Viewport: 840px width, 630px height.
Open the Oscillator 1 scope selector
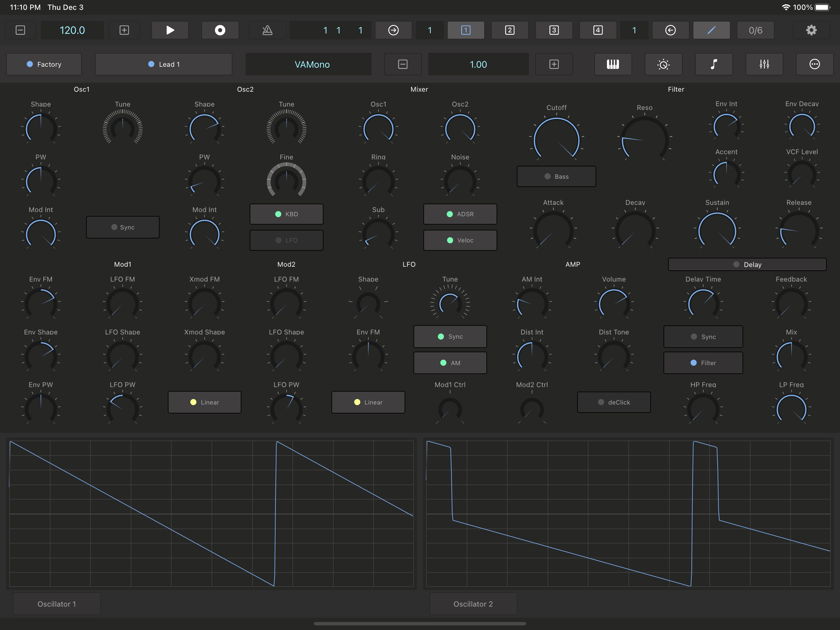57,604
